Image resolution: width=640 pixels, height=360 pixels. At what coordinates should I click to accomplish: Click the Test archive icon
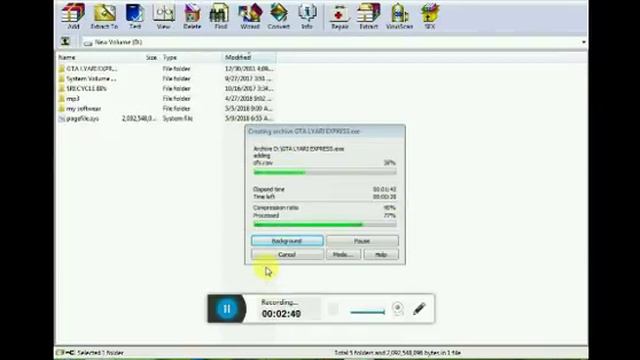(x=135, y=16)
